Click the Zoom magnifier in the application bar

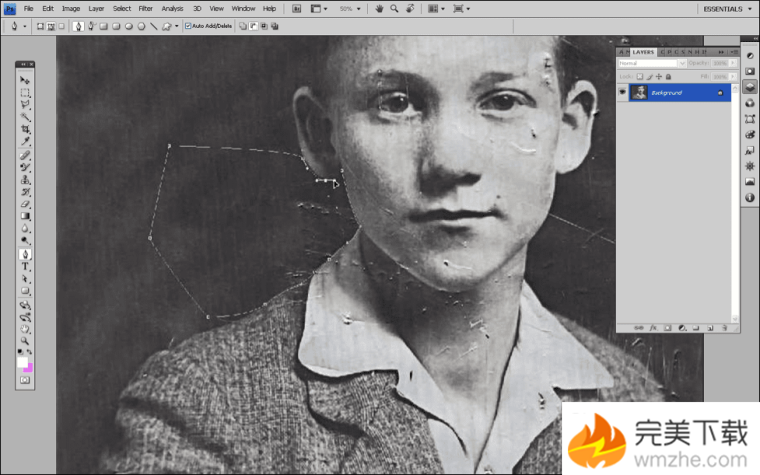coord(395,9)
